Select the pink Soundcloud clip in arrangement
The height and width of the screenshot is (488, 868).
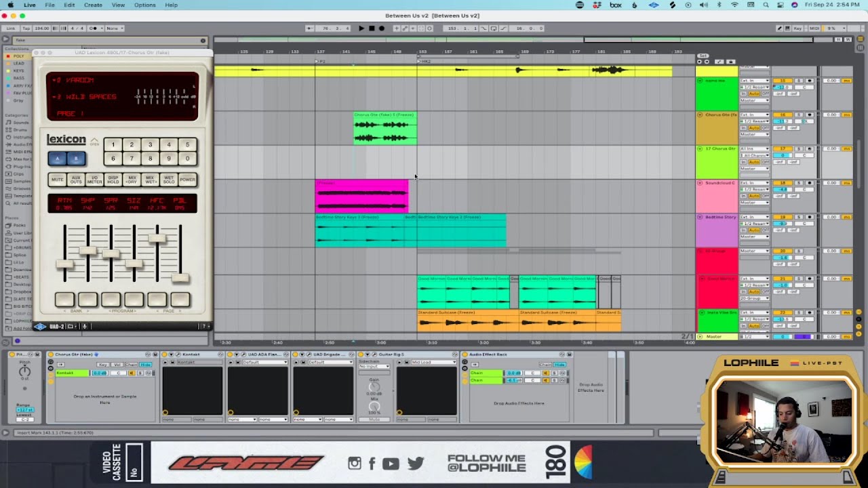[x=361, y=197]
